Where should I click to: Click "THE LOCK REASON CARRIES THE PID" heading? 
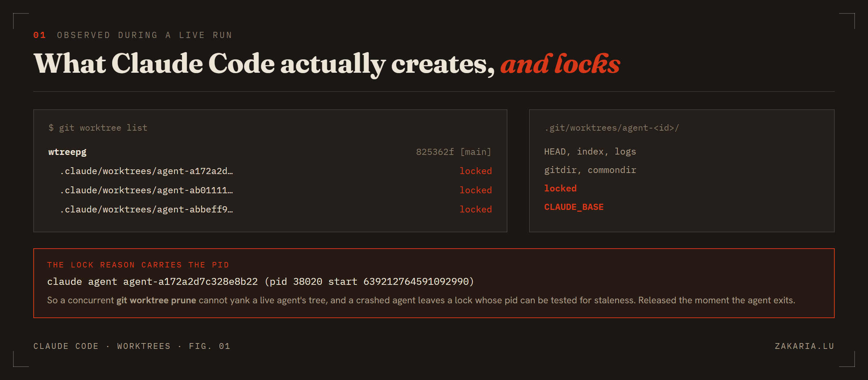click(138, 265)
